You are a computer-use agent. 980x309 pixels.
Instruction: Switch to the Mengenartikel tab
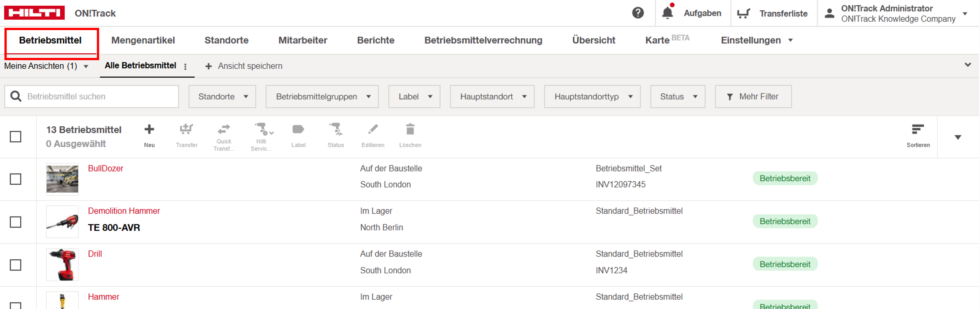point(143,40)
